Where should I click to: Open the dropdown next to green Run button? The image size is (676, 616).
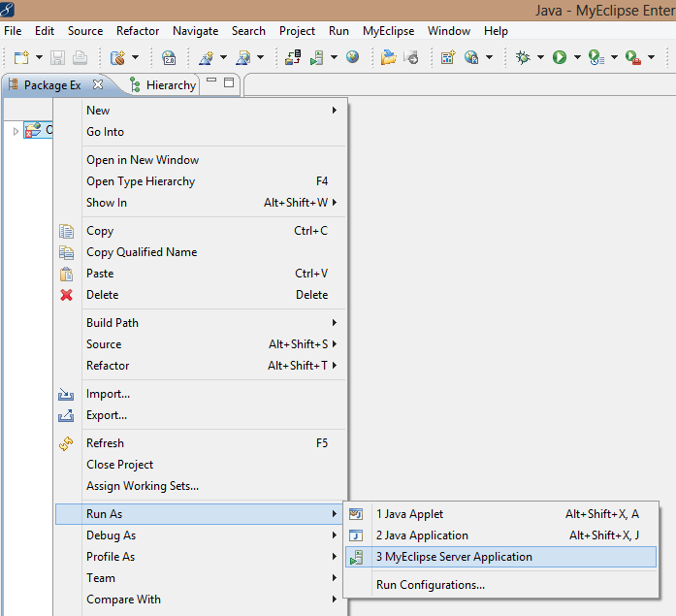577,57
